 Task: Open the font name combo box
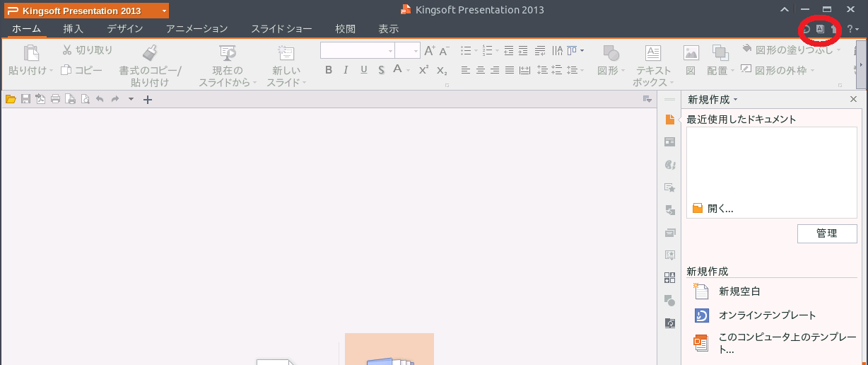(357, 50)
